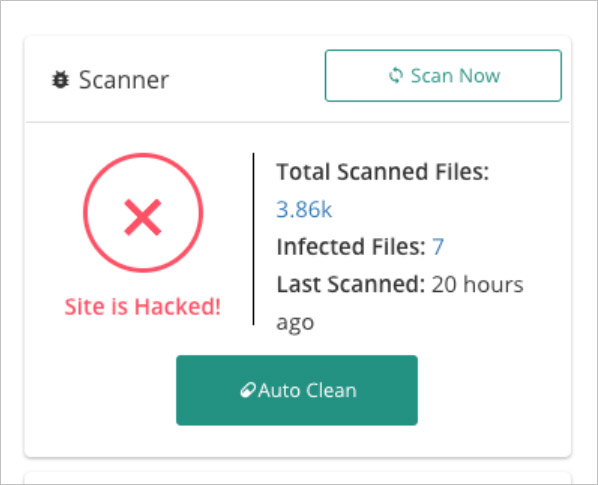The height and width of the screenshot is (485, 598).
Task: Click the Auto Clean text label
Action: point(307,390)
